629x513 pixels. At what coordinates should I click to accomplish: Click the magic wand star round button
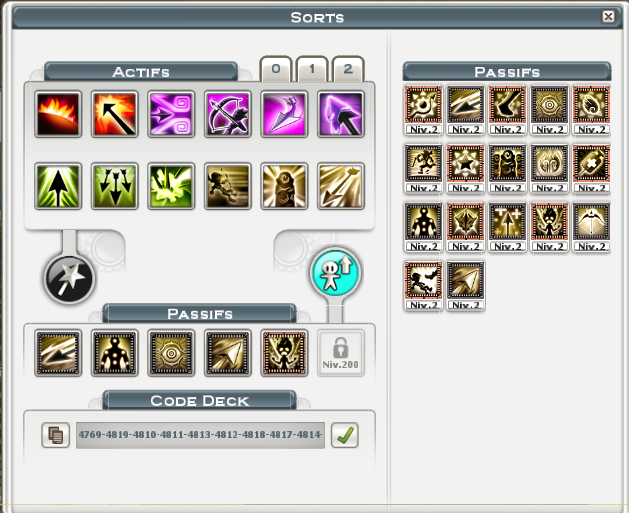point(69,279)
